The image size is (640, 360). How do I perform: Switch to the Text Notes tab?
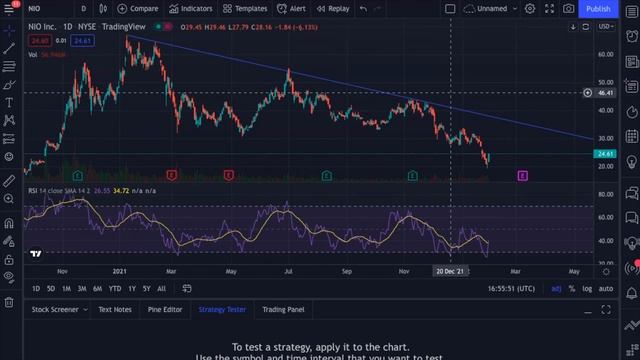coord(115,309)
